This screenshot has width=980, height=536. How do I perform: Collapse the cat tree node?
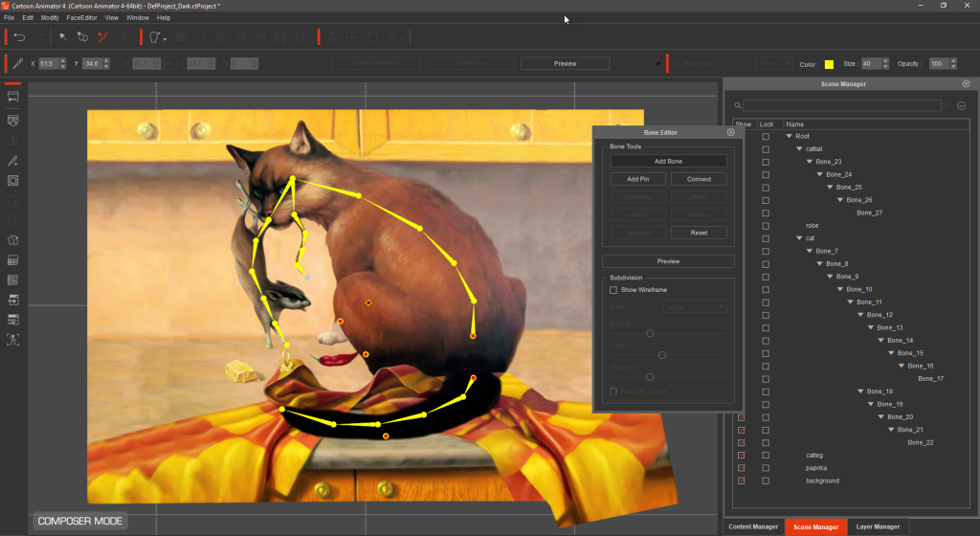pyautogui.click(x=799, y=238)
